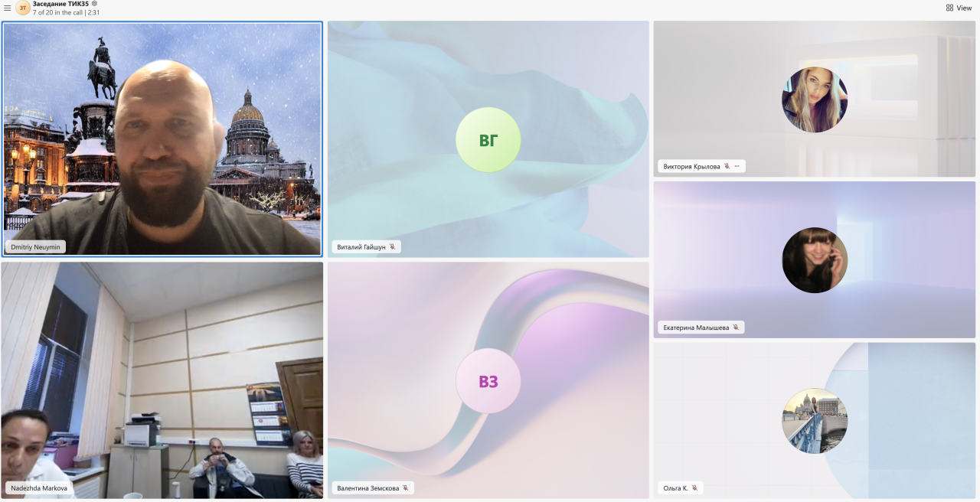
Task: Click Виктория Крылова's profile photo
Action: 815,99
